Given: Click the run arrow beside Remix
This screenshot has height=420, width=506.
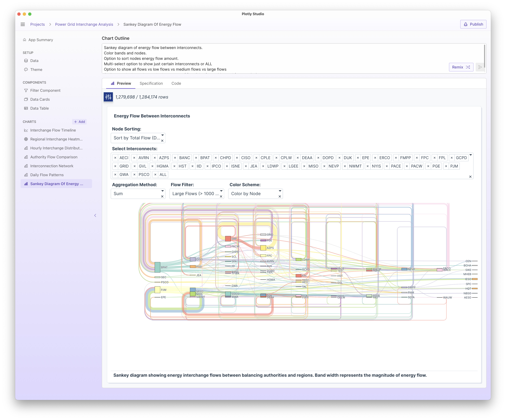Looking at the screenshot, I should pyautogui.click(x=480, y=67).
